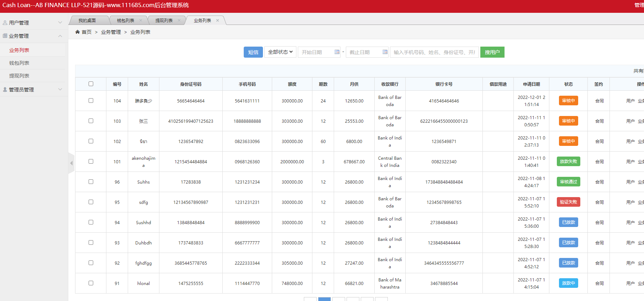Select the 业务列表 tab

(202, 21)
